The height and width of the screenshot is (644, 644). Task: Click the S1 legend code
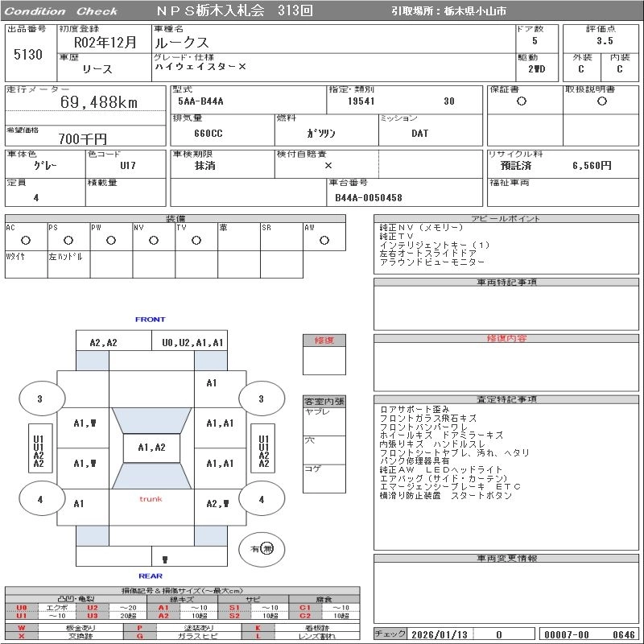point(234,608)
